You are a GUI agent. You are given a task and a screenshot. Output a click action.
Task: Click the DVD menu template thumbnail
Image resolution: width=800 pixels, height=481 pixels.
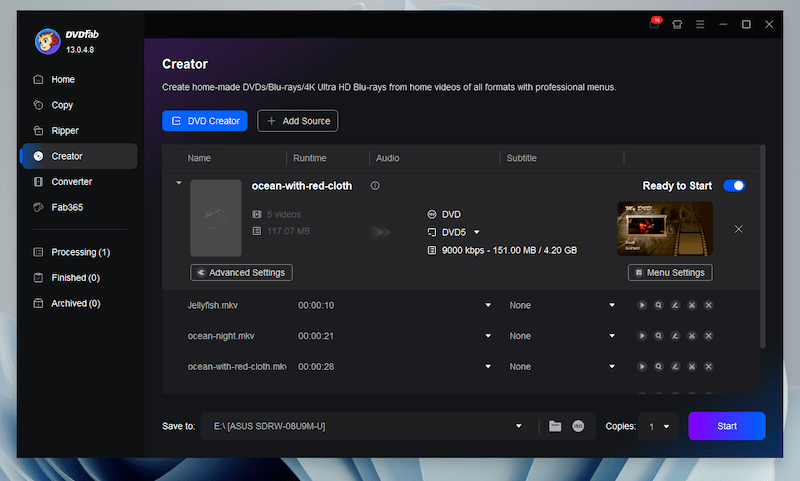coord(665,228)
